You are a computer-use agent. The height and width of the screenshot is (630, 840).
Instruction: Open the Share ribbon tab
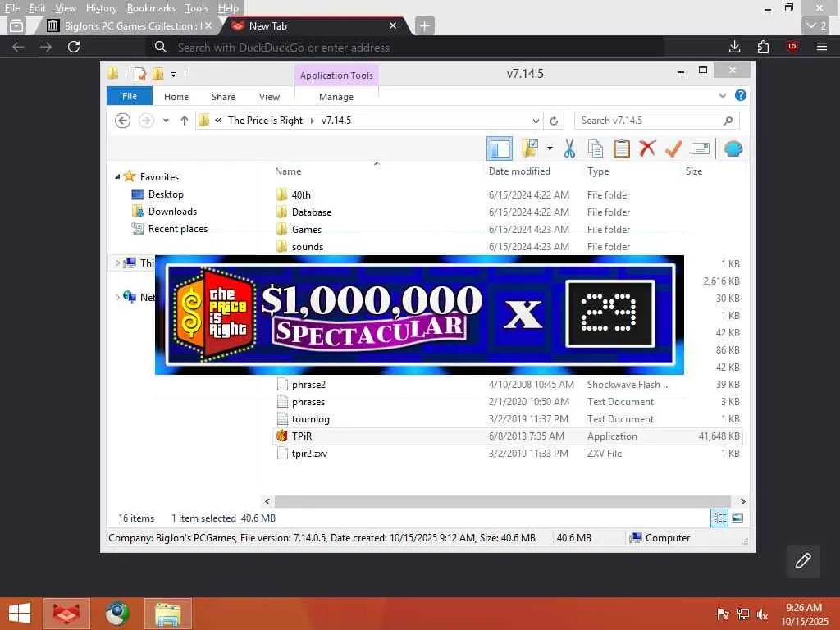pos(223,97)
